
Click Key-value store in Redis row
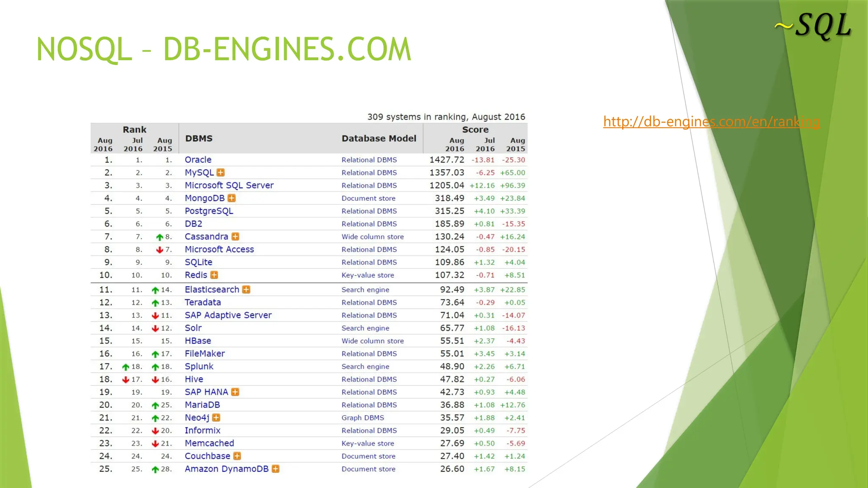coord(368,275)
